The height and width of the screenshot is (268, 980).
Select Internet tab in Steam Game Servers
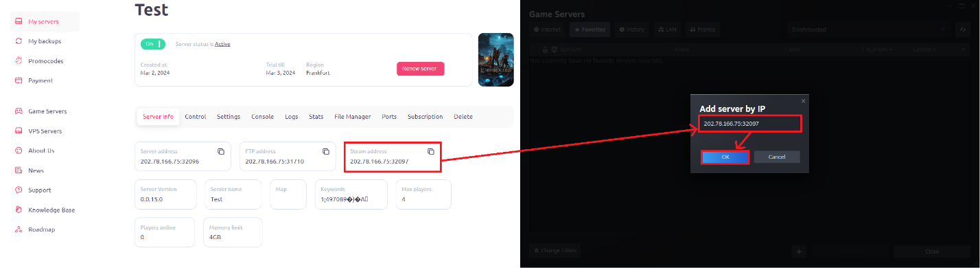[x=548, y=30]
